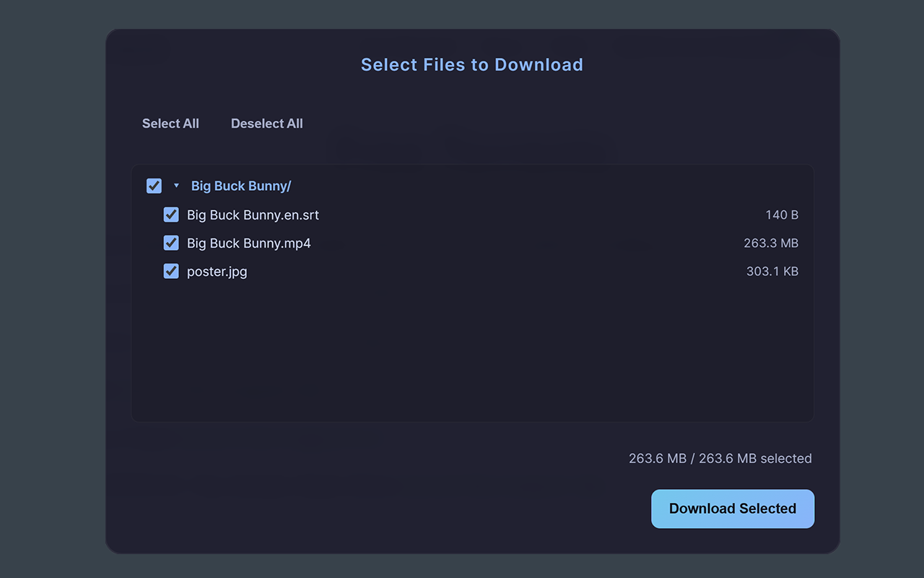
Task: Uncheck Big Buck Bunny.mp4 checkbox
Action: [x=171, y=243]
